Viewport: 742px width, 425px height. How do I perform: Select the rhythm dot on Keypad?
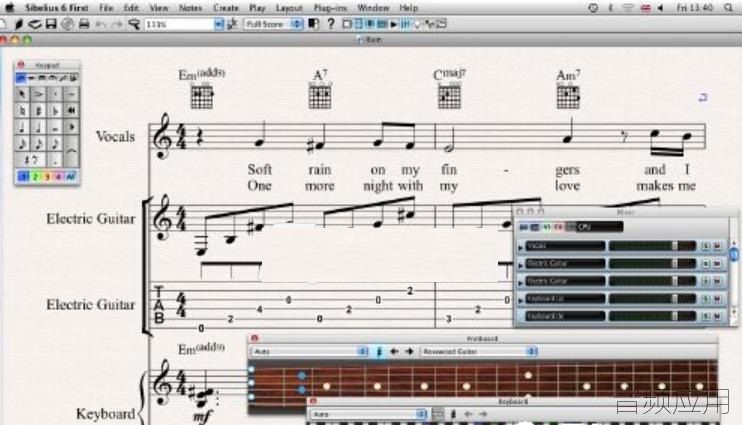55,161
